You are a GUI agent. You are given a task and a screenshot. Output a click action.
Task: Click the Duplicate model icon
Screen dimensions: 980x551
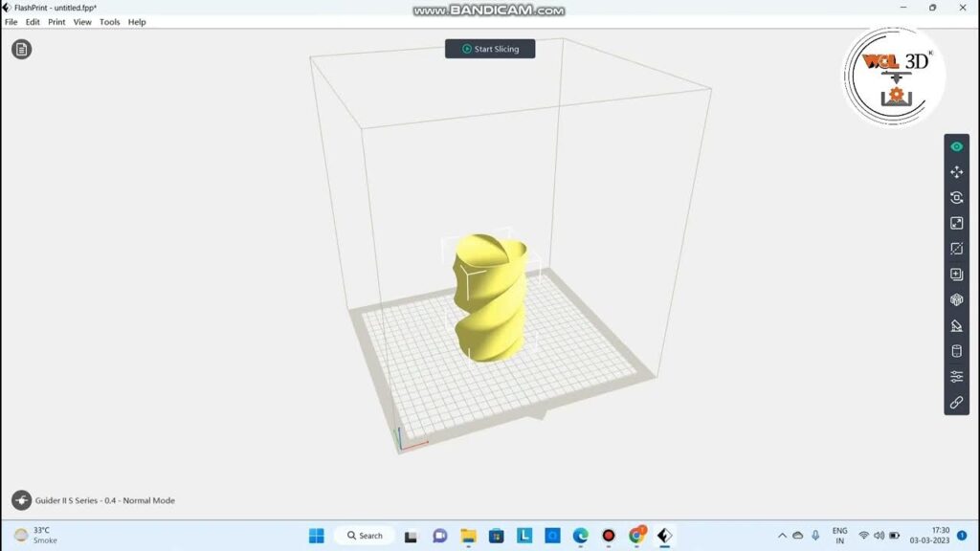(x=956, y=274)
